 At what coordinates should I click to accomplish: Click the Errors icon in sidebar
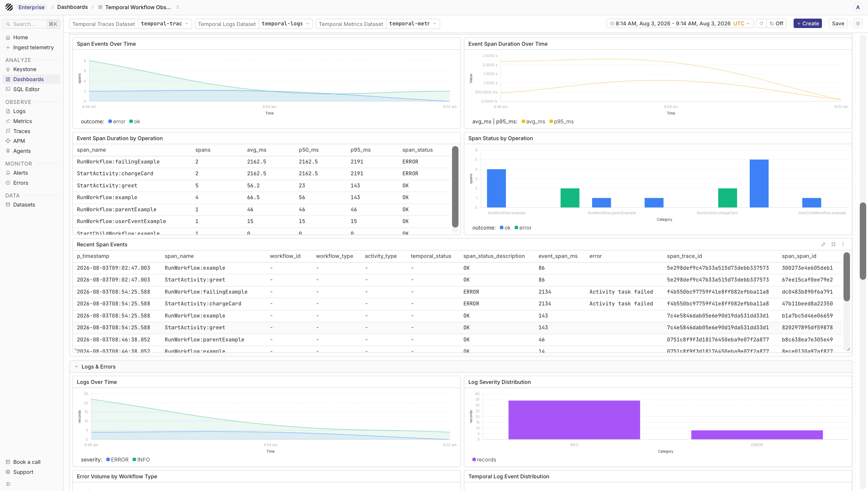coord(8,183)
